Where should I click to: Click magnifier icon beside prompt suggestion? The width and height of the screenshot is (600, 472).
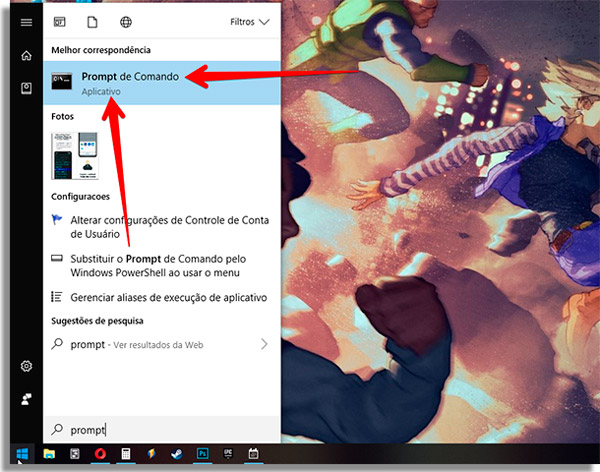[57, 344]
